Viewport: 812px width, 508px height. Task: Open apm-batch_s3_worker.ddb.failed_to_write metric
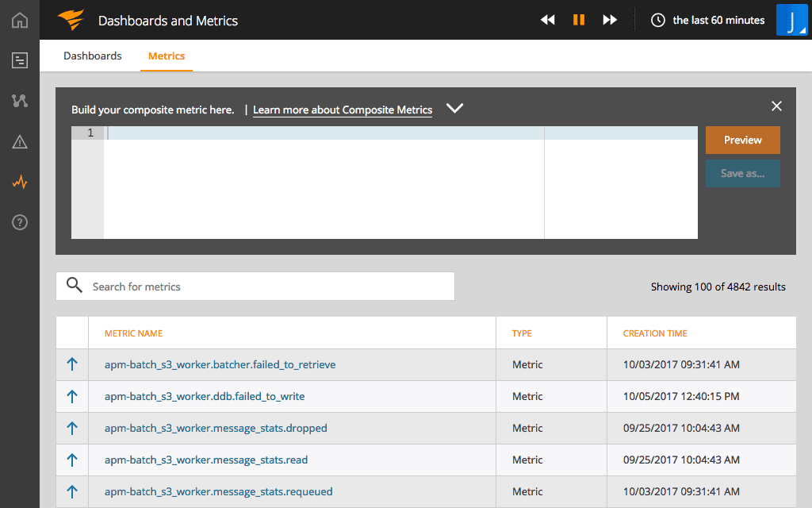[x=205, y=396]
